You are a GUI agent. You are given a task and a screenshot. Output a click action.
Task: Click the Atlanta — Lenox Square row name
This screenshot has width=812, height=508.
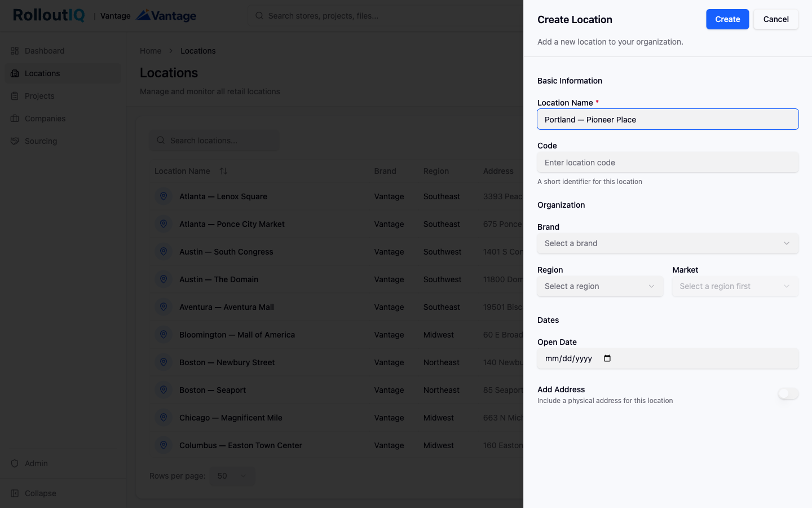pos(223,196)
